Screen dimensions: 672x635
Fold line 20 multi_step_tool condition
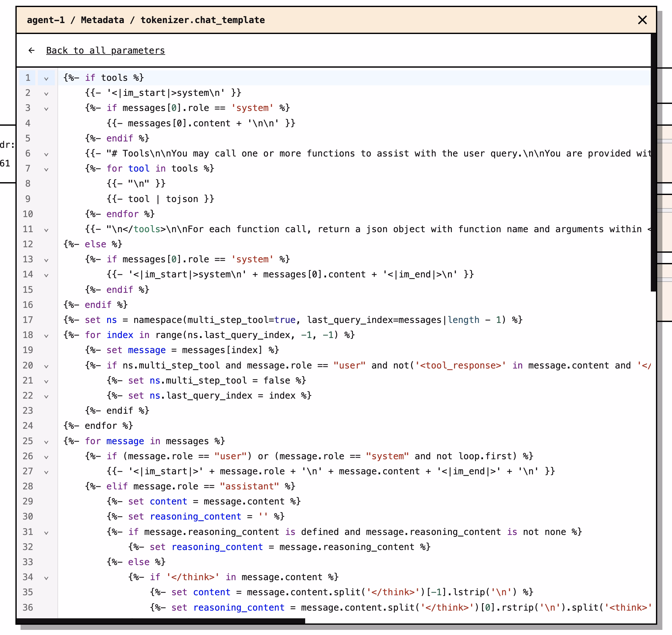47,366
